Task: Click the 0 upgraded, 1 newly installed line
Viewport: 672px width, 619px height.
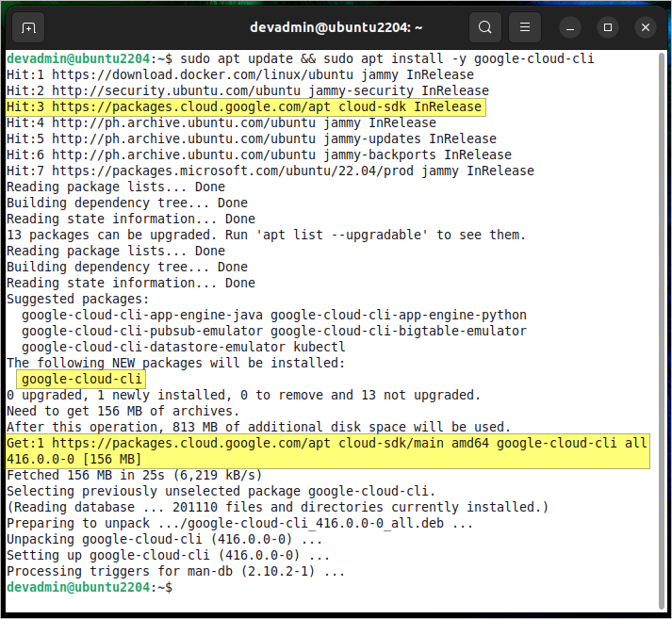Action: pos(244,395)
